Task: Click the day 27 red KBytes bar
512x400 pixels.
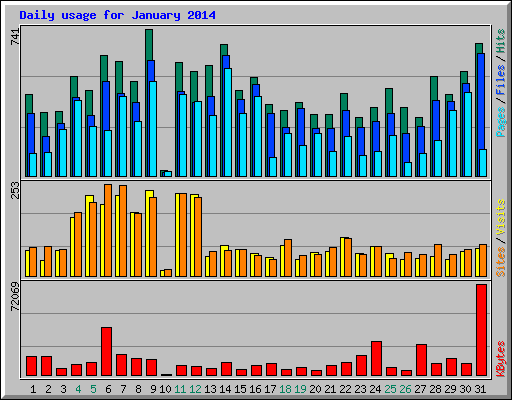Action: pyautogui.click(x=421, y=360)
